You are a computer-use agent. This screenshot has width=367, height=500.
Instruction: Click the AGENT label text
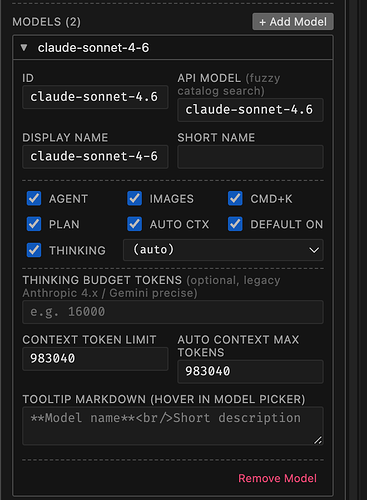pos(68,199)
